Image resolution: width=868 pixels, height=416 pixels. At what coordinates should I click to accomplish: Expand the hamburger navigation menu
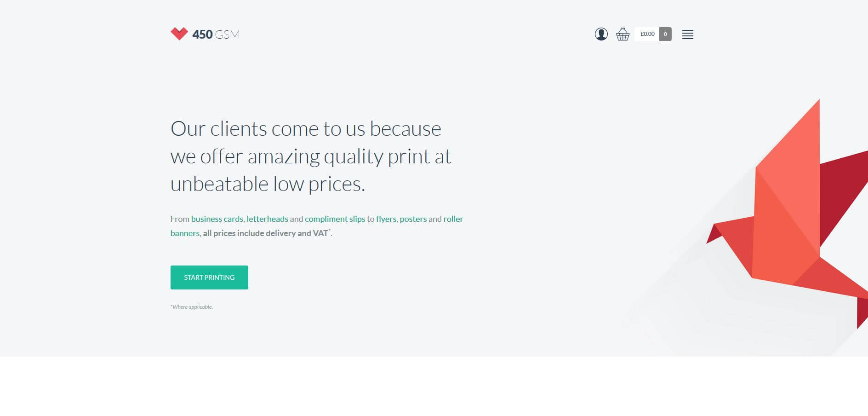[x=687, y=35]
